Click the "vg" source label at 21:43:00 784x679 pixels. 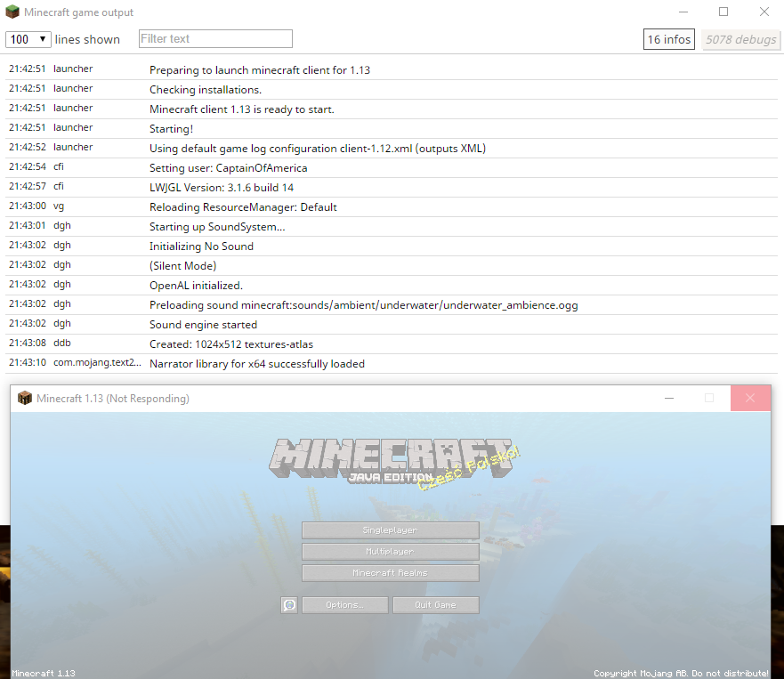tap(59, 206)
